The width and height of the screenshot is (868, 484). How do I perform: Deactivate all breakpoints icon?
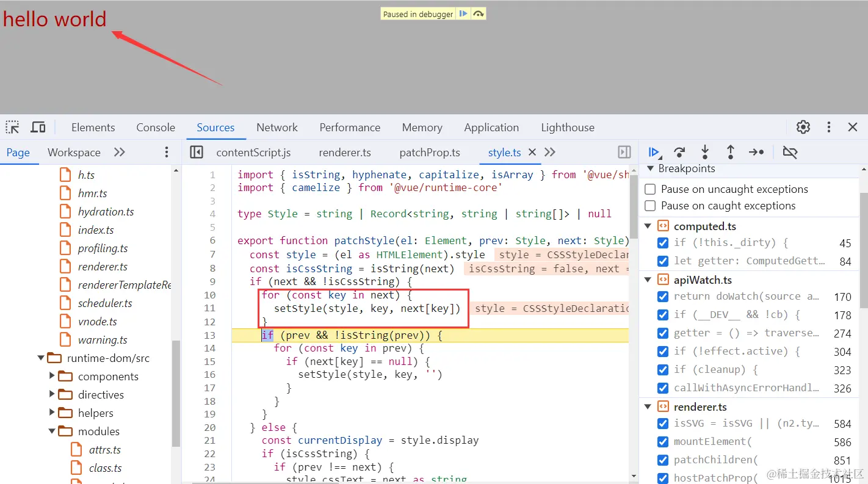790,152
